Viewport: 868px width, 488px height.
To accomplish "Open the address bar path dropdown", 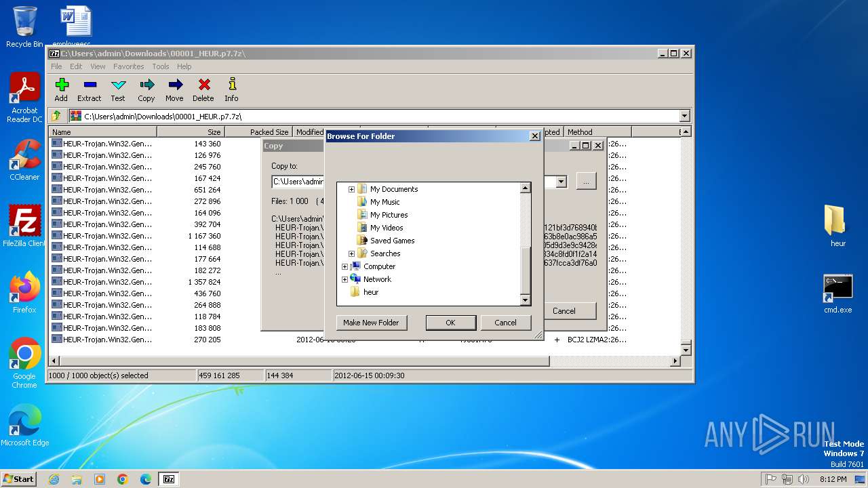I will coord(684,116).
